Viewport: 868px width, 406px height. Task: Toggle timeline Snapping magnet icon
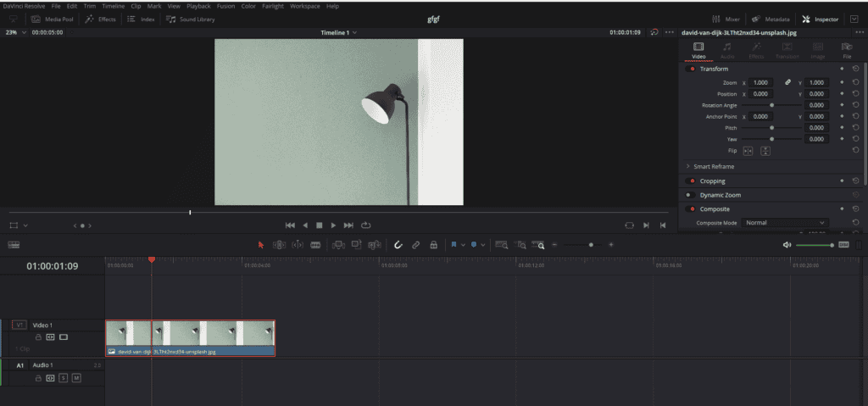pos(398,245)
